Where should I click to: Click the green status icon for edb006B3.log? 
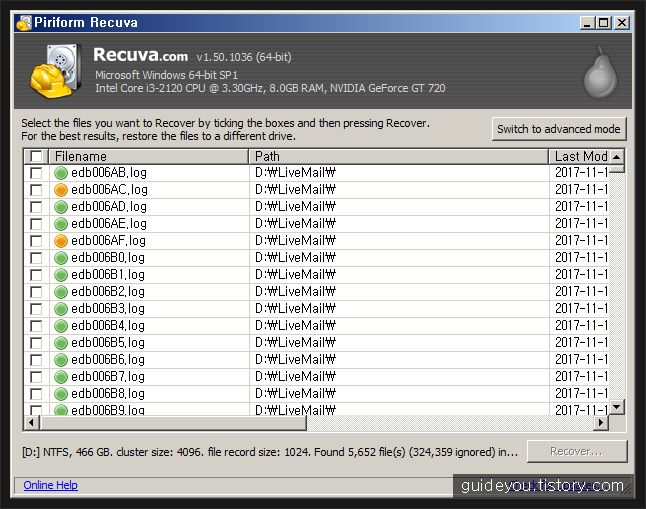[61, 309]
